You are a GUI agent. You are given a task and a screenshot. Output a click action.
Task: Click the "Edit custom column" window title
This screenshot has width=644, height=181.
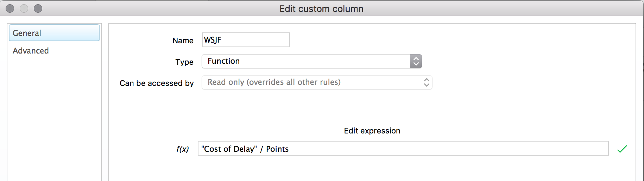tap(321, 9)
